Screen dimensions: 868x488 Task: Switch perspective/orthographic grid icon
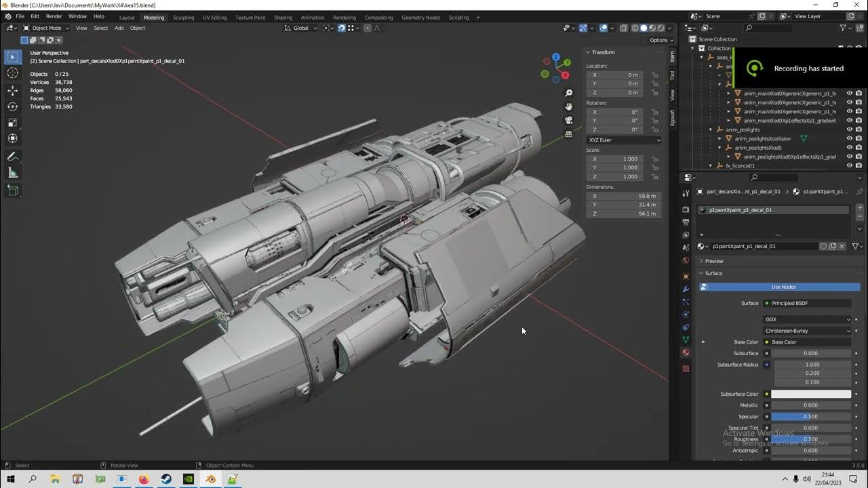pyautogui.click(x=569, y=134)
